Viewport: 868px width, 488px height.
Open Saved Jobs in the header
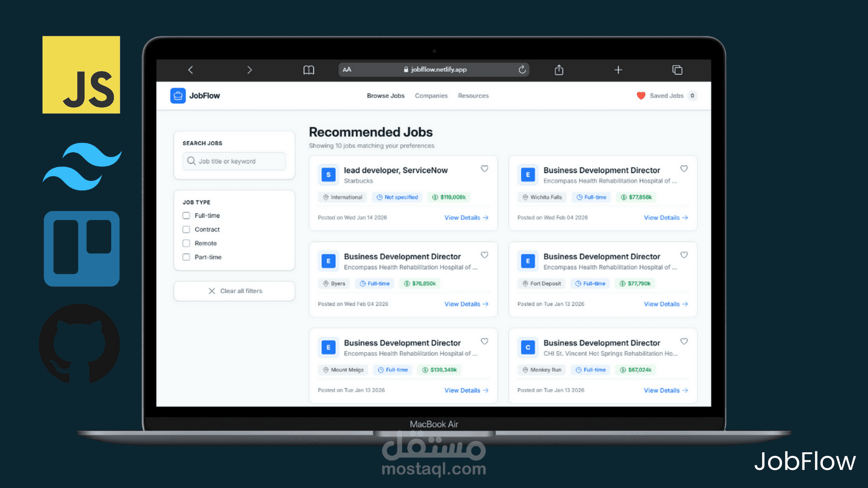(666, 96)
